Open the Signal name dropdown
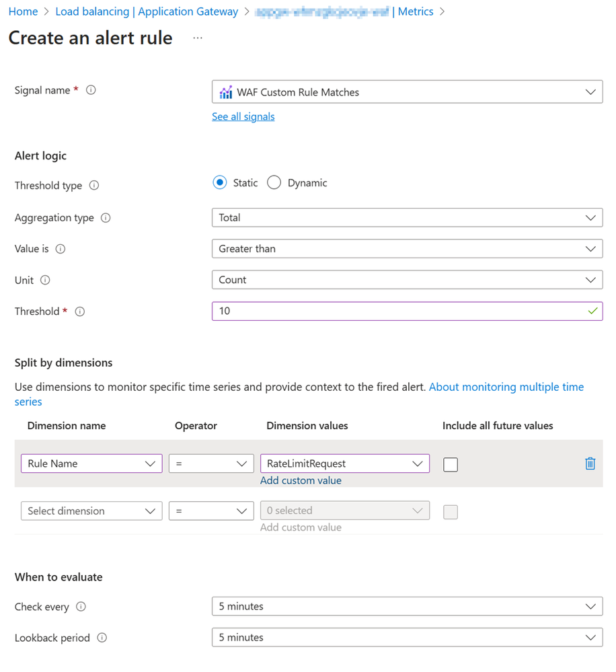This screenshot has width=616, height=672. [407, 92]
